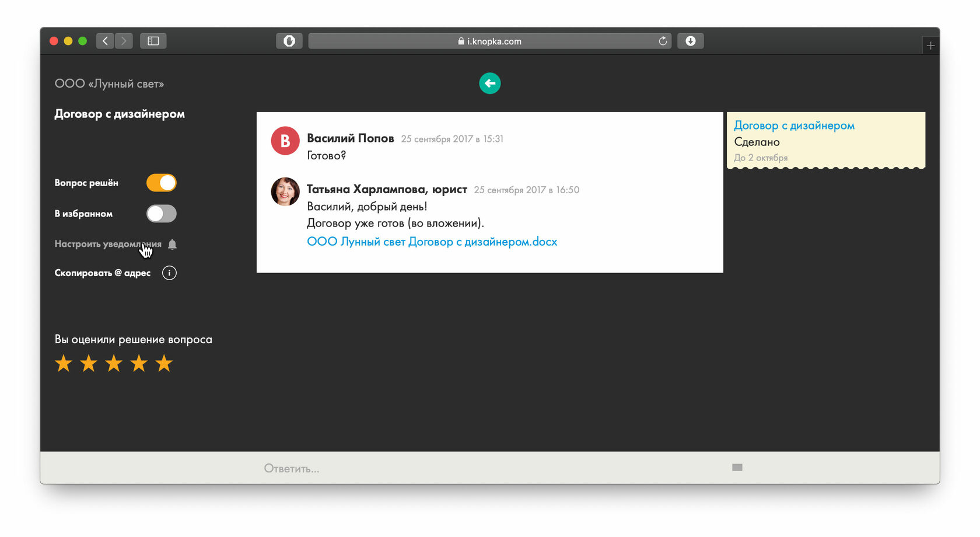Open a new tab with plus button
Image resolution: width=980 pixels, height=537 pixels.
point(930,46)
